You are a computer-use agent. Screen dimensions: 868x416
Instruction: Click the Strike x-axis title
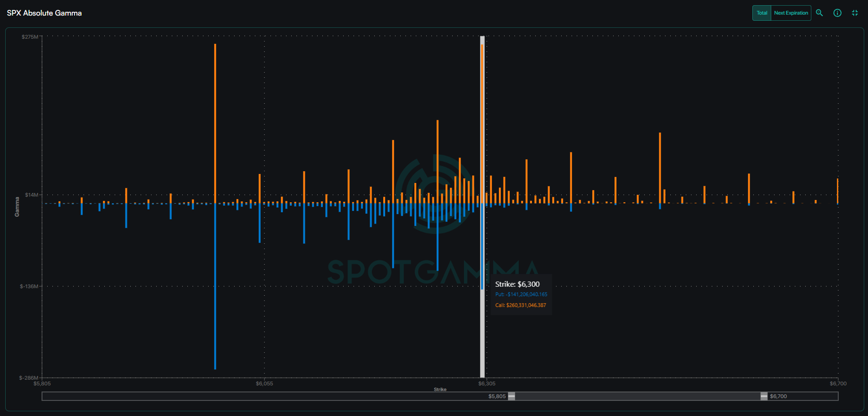[440, 390]
